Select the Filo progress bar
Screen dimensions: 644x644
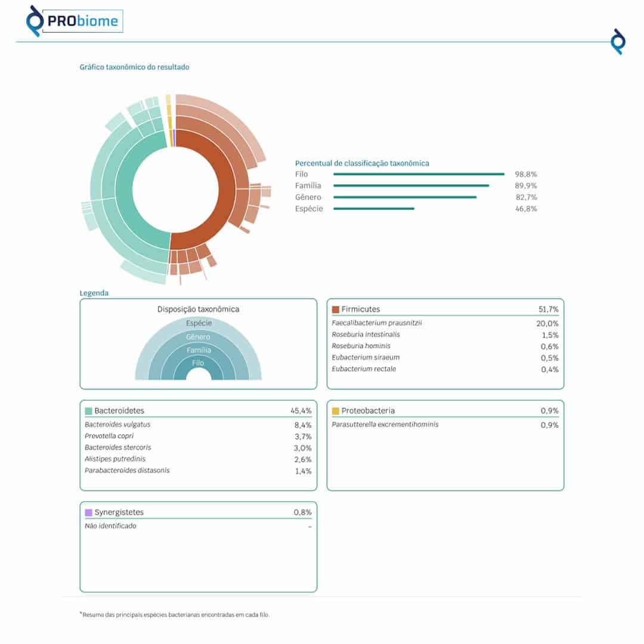419,175
